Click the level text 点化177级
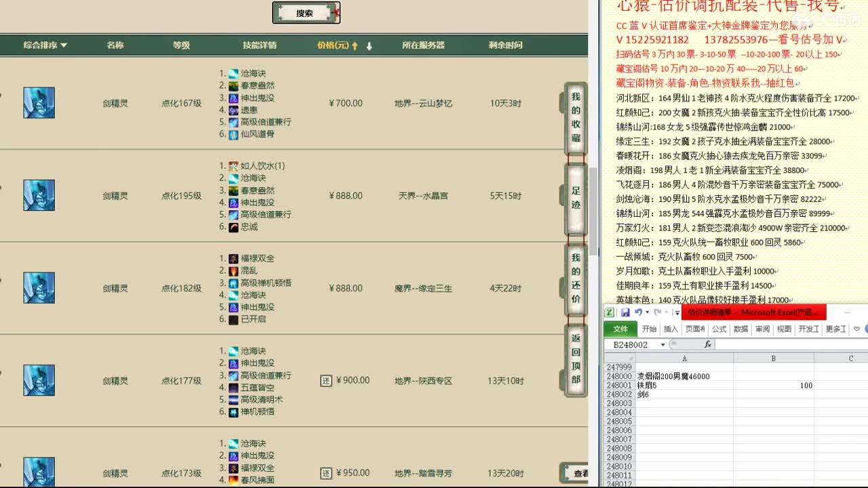 181,381
